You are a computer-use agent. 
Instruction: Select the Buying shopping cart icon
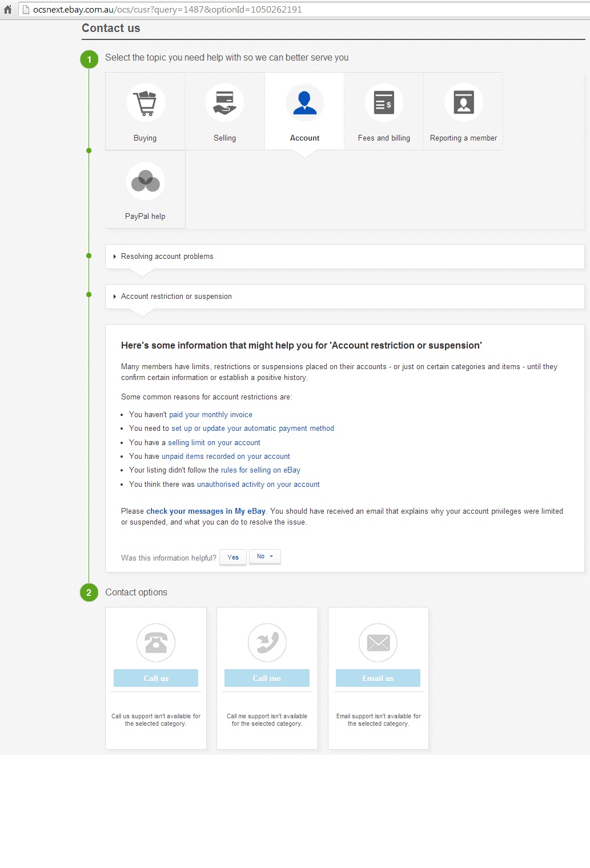coord(145,103)
